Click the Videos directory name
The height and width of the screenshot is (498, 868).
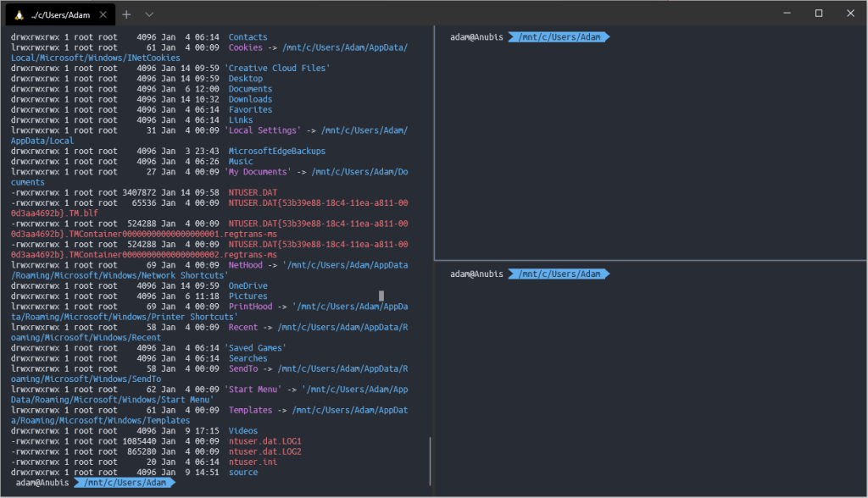point(243,431)
